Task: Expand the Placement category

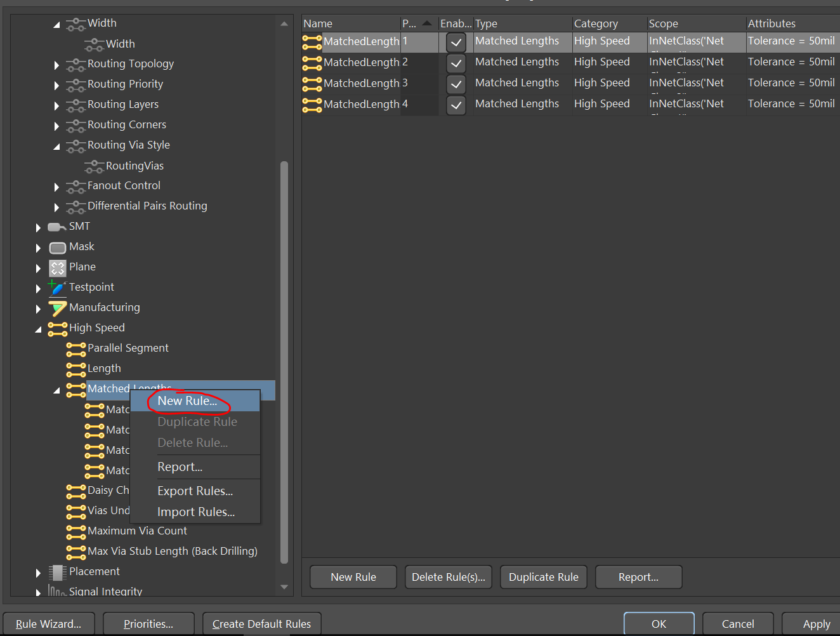Action: pyautogui.click(x=38, y=573)
